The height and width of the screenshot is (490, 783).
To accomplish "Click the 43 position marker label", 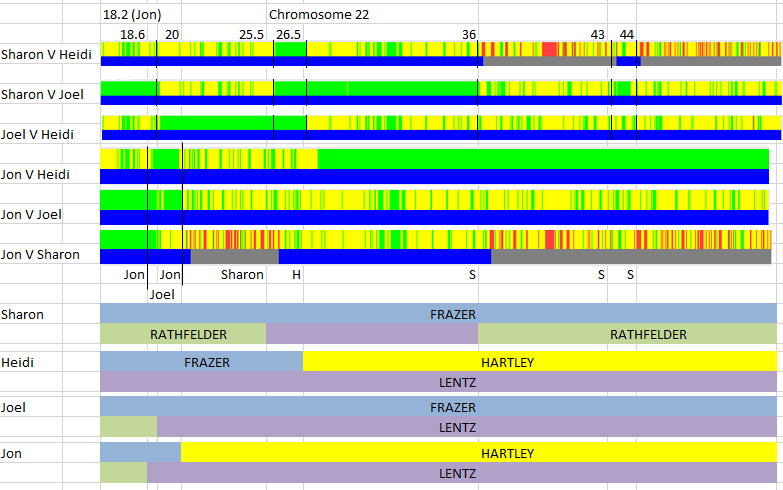I will (597, 35).
